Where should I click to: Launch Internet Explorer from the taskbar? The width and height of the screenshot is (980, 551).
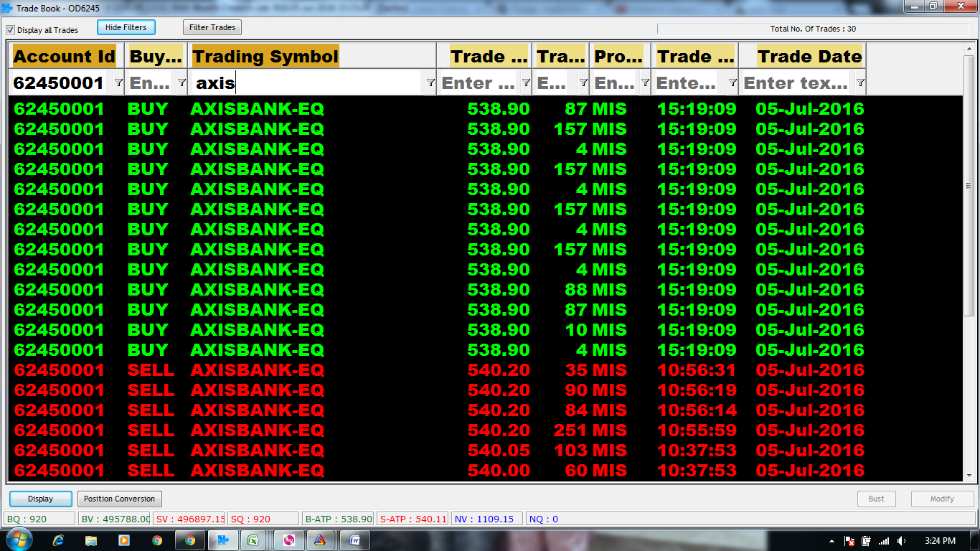coord(59,540)
